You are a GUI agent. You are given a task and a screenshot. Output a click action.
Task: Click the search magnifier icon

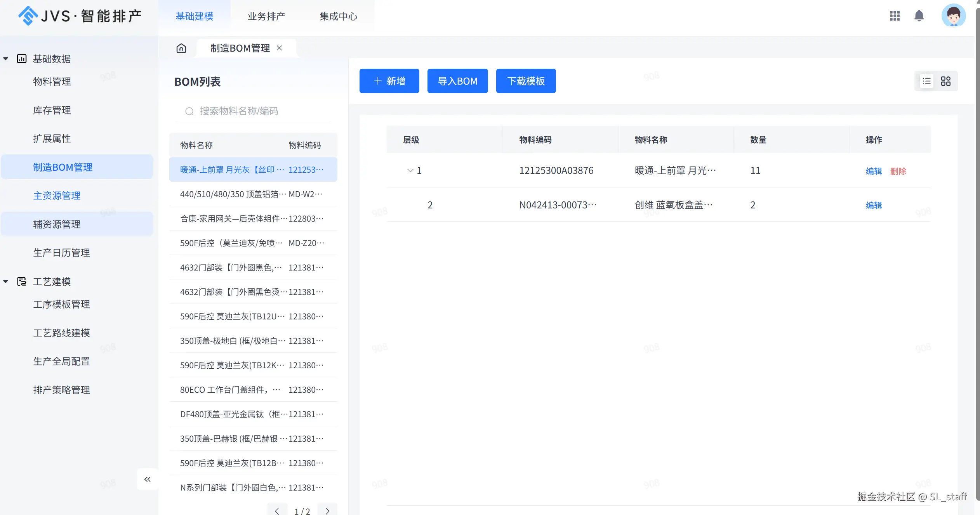(x=189, y=111)
